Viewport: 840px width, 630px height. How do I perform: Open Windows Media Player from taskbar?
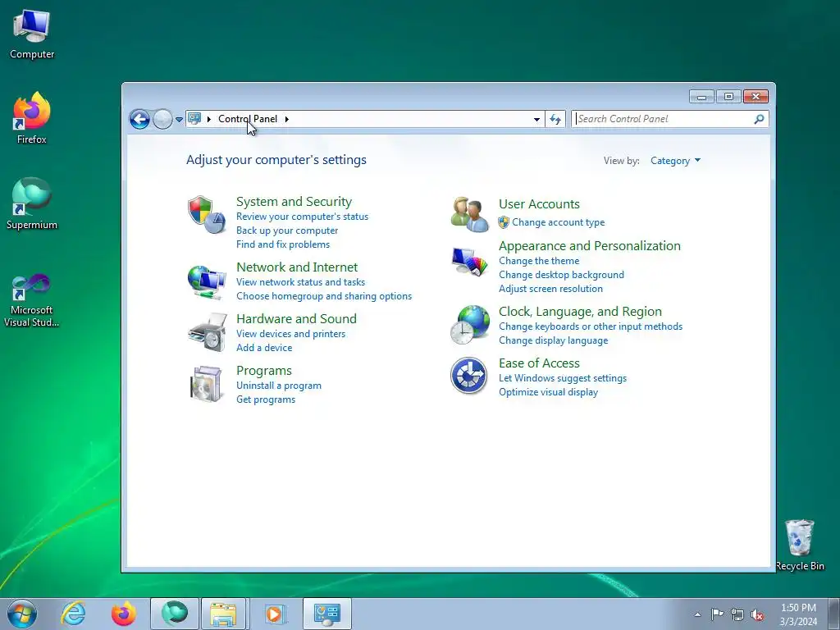274,614
